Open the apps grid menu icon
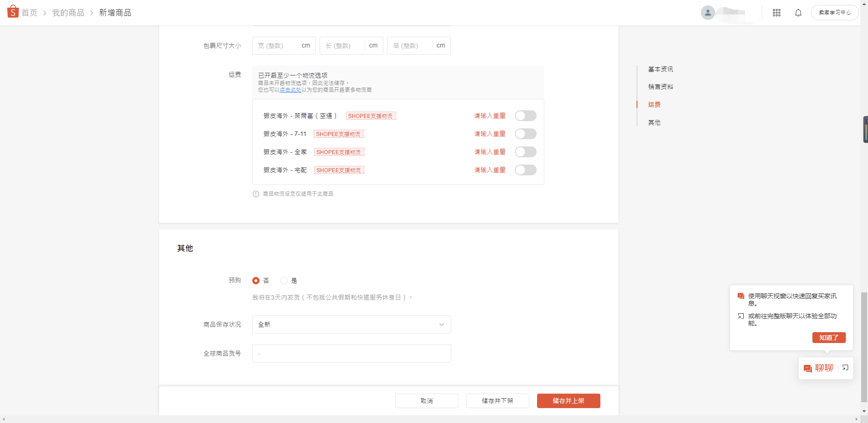Screen dimensions: 868x423 click(x=777, y=13)
